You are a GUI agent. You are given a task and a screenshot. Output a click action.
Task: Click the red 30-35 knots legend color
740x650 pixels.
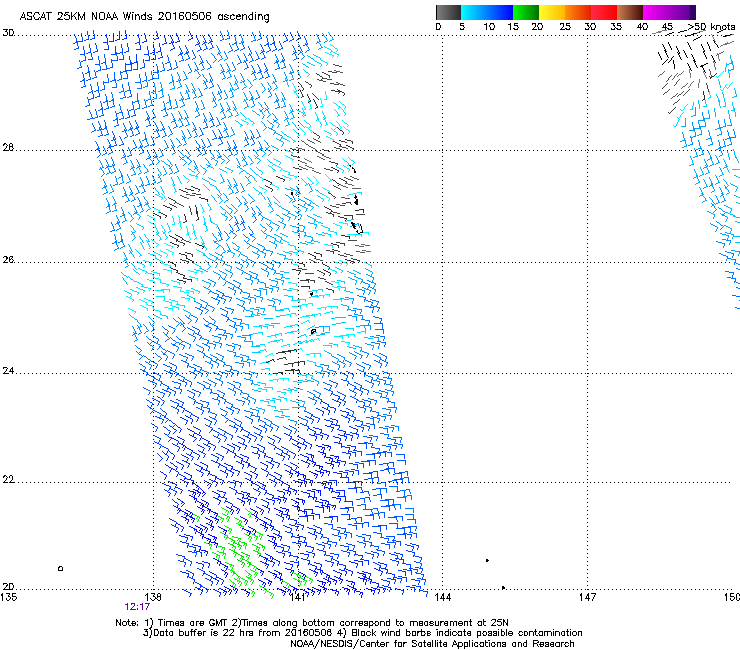pyautogui.click(x=604, y=12)
